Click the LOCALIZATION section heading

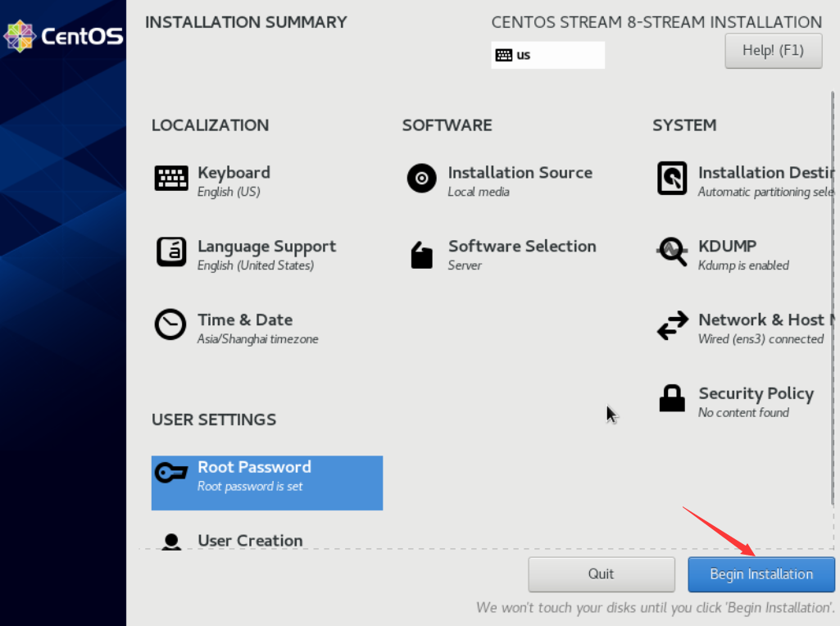210,125
